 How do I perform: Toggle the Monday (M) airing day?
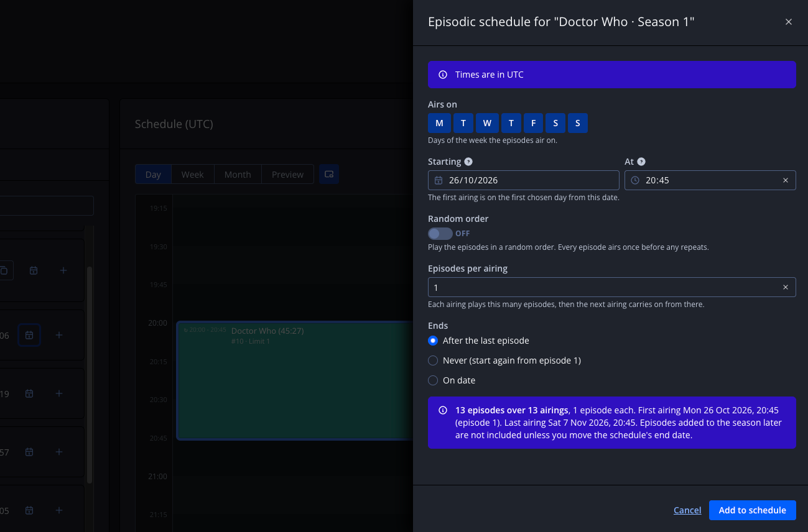pos(439,123)
